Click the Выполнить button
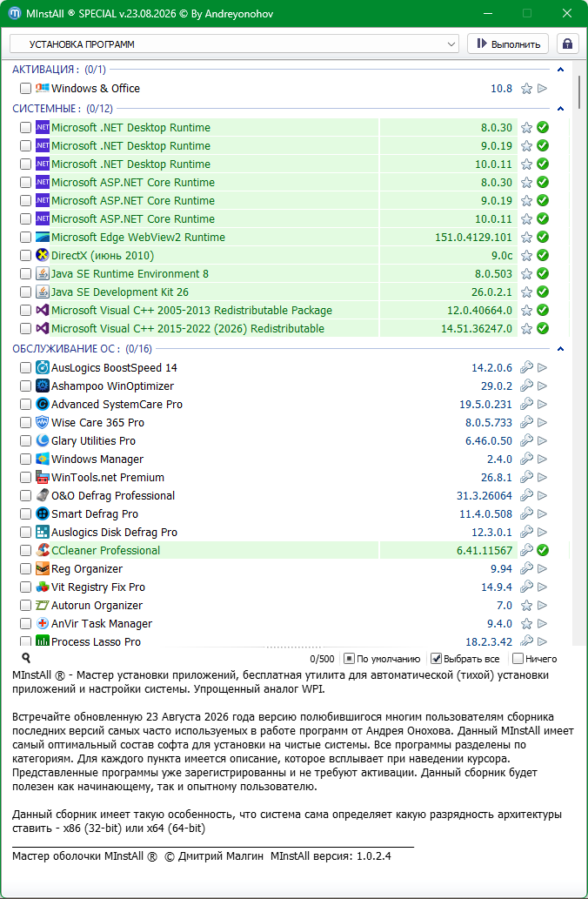 508,44
